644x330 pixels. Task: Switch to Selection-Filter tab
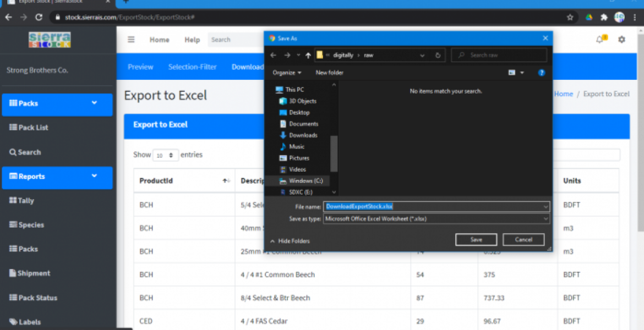coord(192,67)
